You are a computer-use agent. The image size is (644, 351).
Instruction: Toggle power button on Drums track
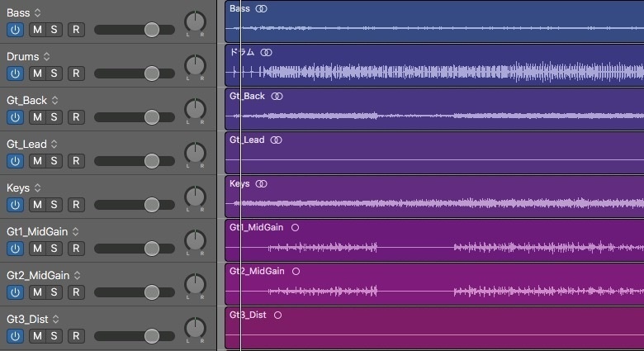click(x=15, y=74)
